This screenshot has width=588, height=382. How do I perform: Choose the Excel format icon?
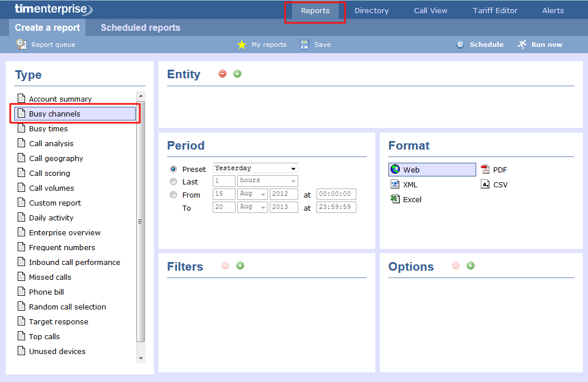(x=395, y=199)
